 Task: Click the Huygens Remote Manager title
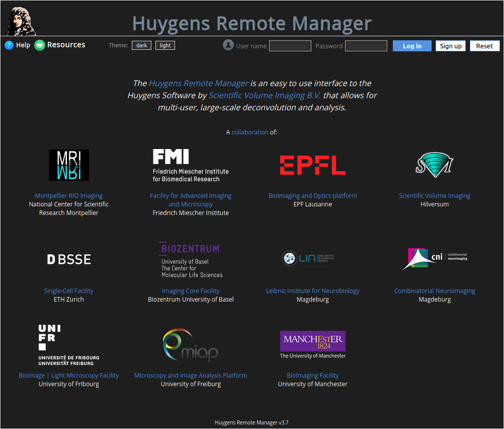coord(251,24)
